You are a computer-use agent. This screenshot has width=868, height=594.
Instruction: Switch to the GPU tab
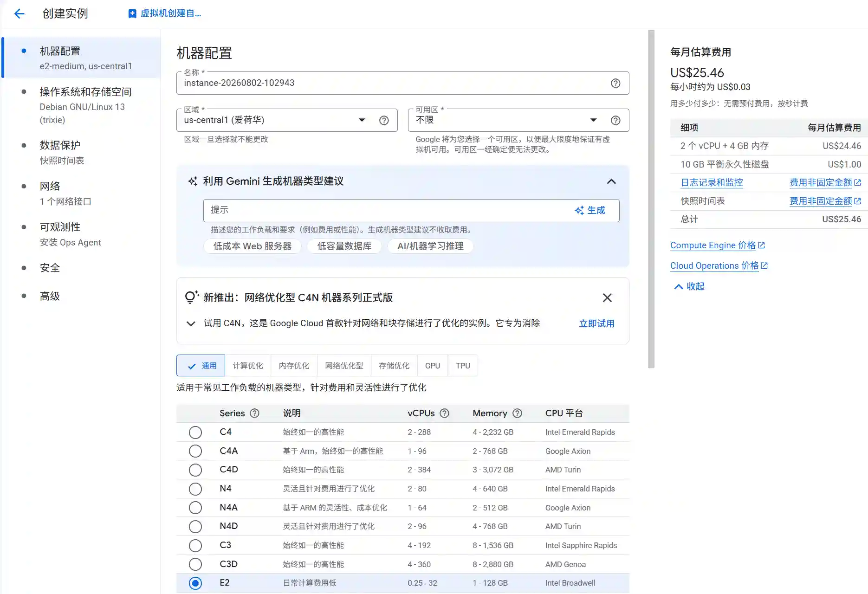point(433,366)
